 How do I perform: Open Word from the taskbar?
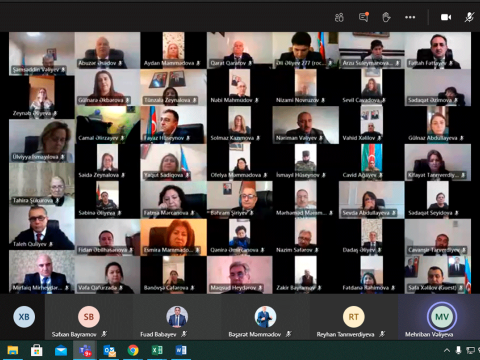click(x=181, y=350)
